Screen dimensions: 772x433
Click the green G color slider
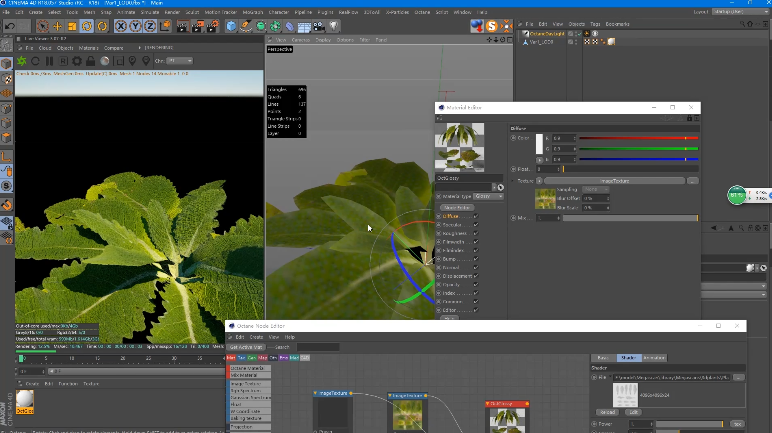click(x=639, y=149)
